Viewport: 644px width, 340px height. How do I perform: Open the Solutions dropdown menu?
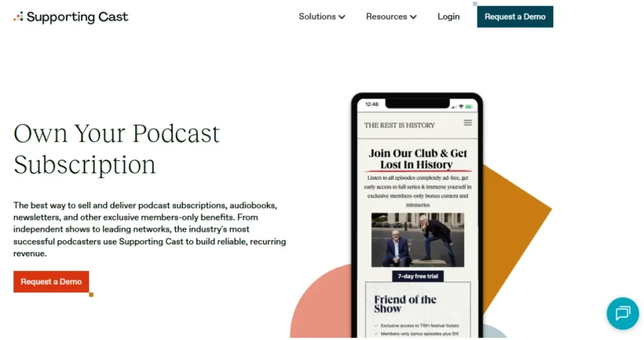(321, 17)
